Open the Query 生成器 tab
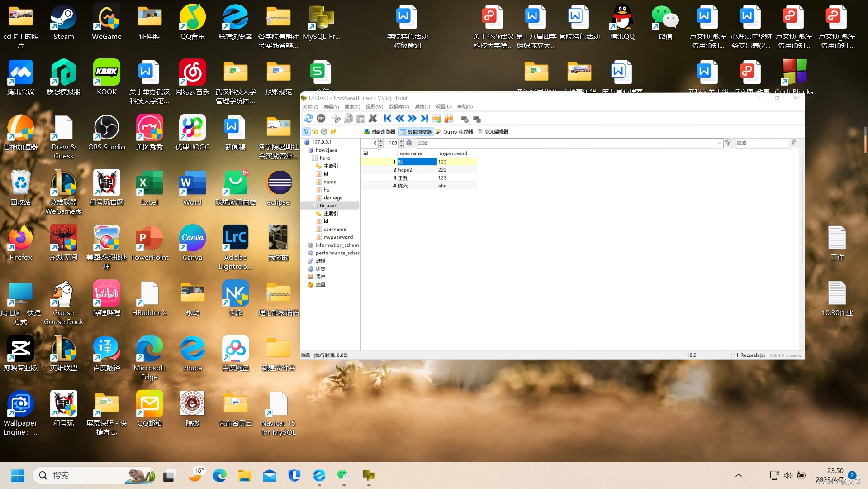This screenshot has height=489, width=868. 454,132
